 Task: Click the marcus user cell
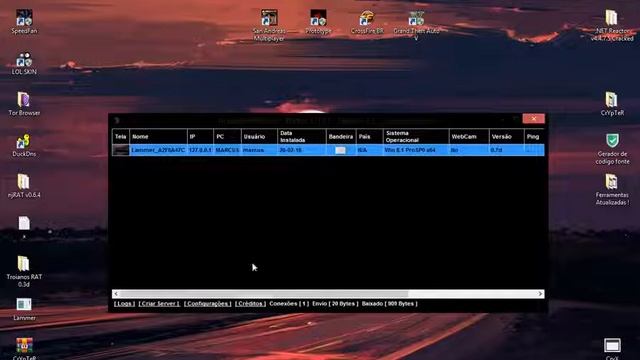(259, 150)
